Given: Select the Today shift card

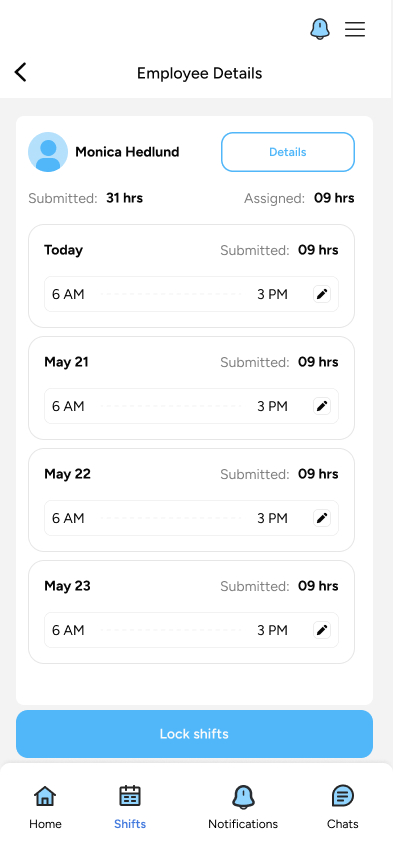Looking at the screenshot, I should [x=191, y=276].
